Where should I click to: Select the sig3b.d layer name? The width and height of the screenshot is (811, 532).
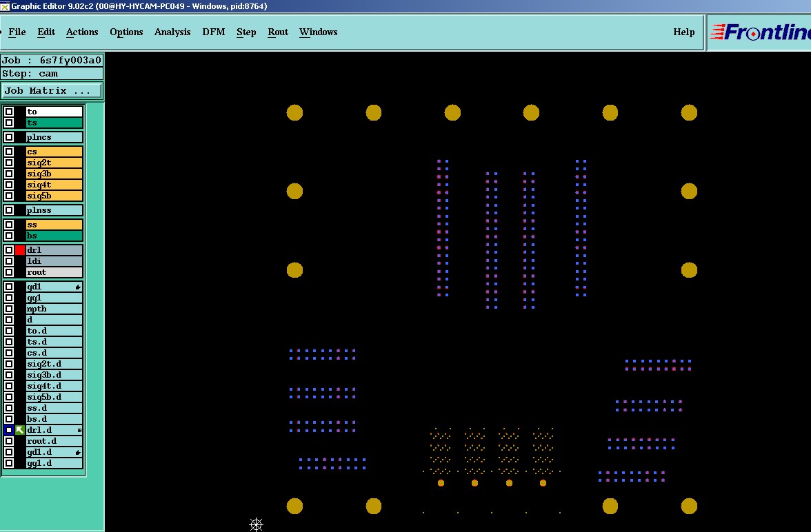pos(54,375)
